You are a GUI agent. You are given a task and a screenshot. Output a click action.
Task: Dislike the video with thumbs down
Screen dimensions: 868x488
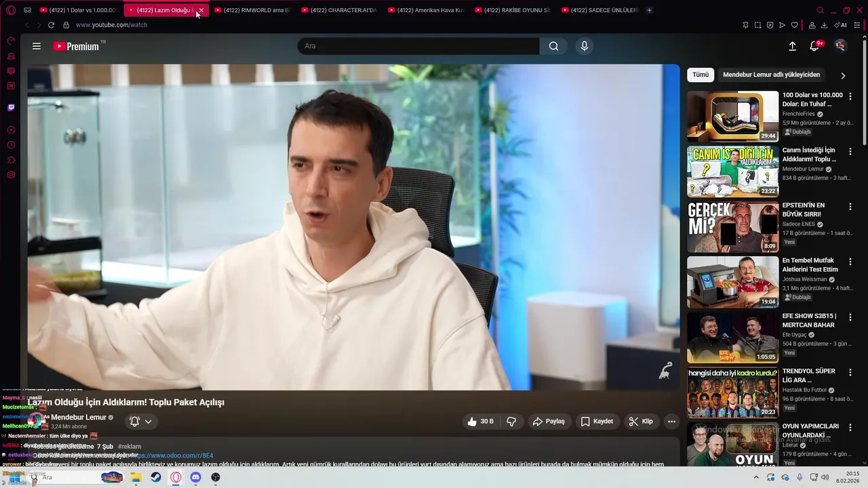tap(511, 422)
